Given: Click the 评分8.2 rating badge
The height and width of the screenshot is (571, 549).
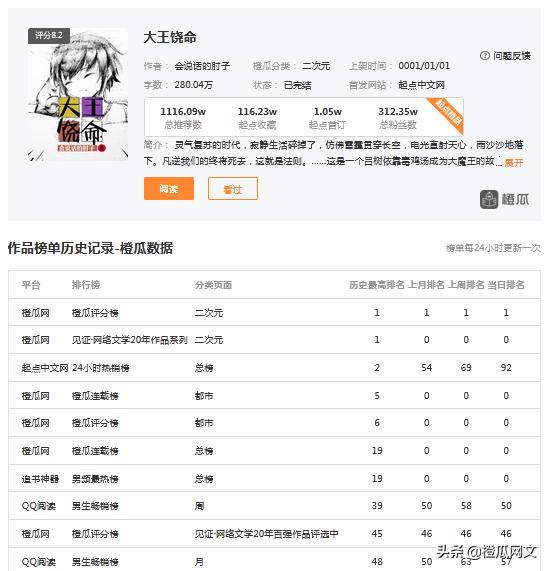Looking at the screenshot, I should [x=49, y=36].
